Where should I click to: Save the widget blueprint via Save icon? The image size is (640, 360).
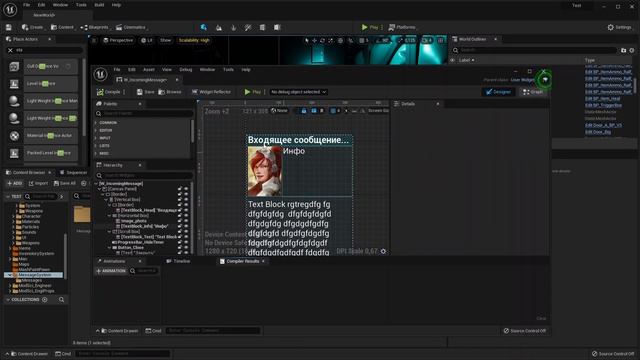coord(145,92)
